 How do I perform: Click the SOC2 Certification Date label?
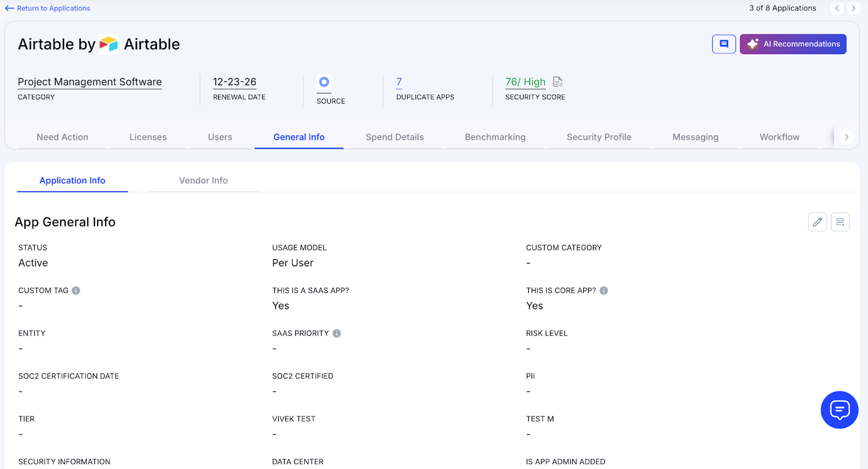(x=68, y=376)
